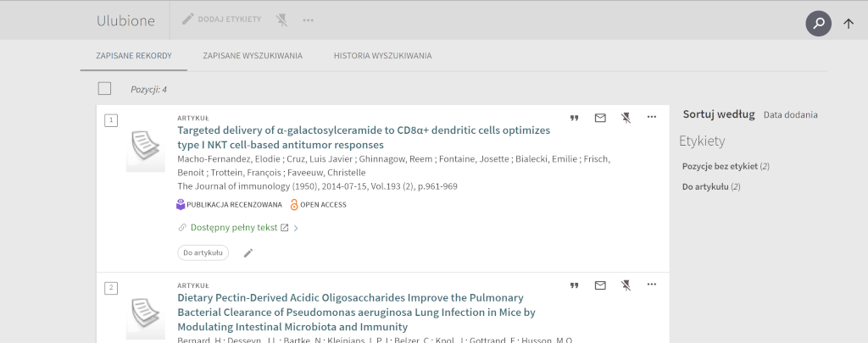Expand Dostępny pełny tekst chevron
The height and width of the screenshot is (343, 868).
coord(296,228)
